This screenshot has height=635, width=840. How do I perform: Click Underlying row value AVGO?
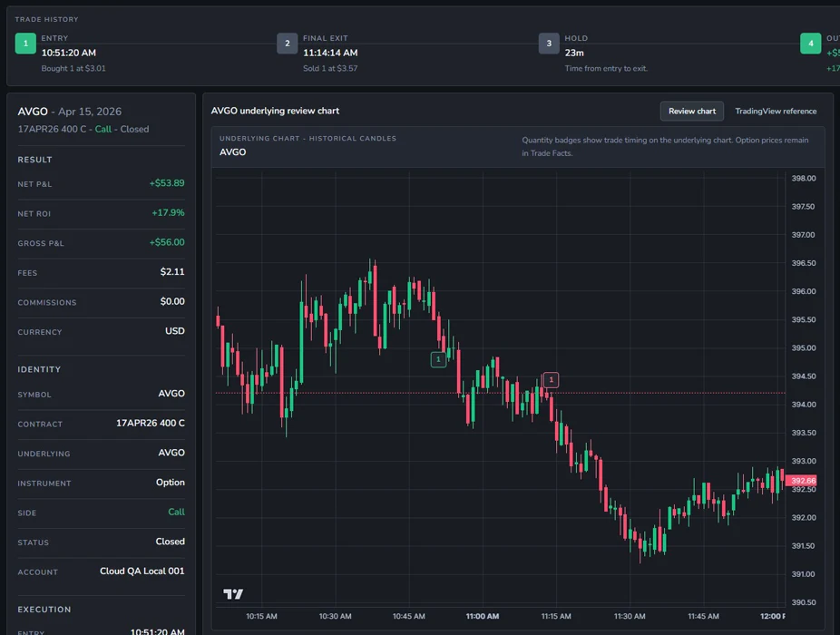pyautogui.click(x=171, y=453)
